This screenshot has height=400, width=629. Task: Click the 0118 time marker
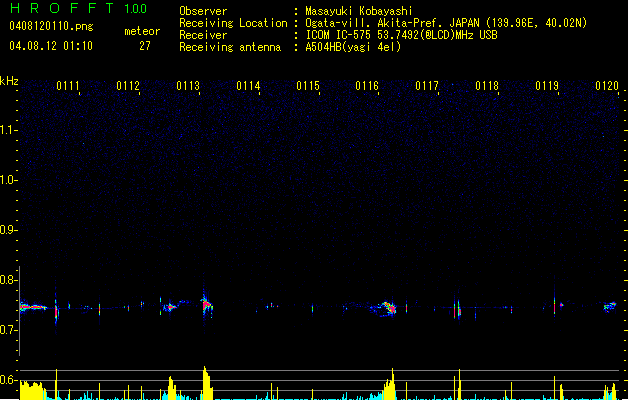tap(487, 86)
